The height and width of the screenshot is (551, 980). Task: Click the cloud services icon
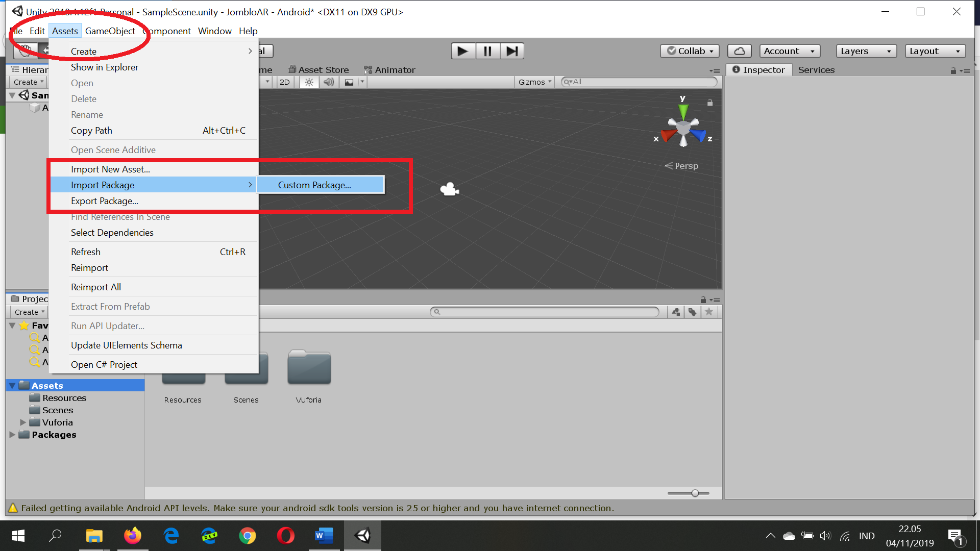pyautogui.click(x=739, y=51)
